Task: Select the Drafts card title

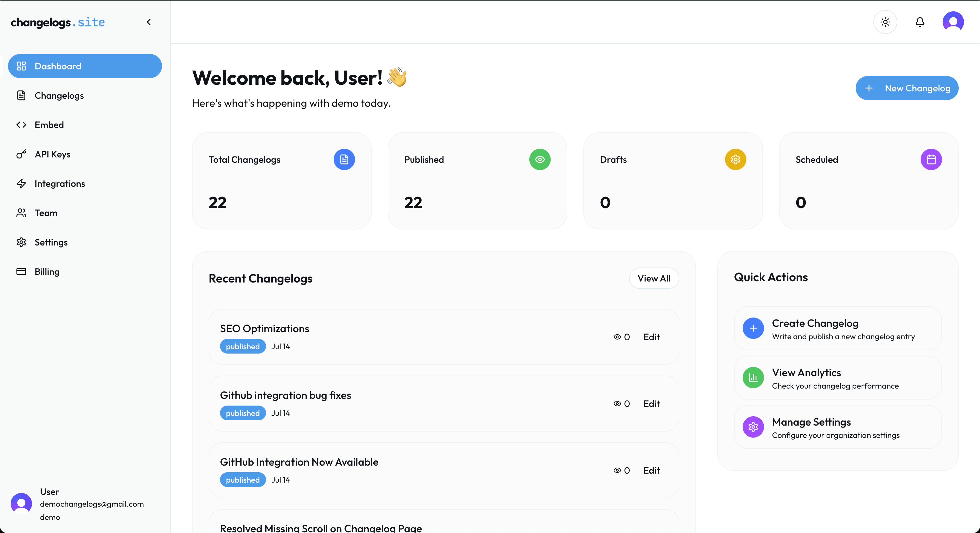Action: (x=613, y=159)
